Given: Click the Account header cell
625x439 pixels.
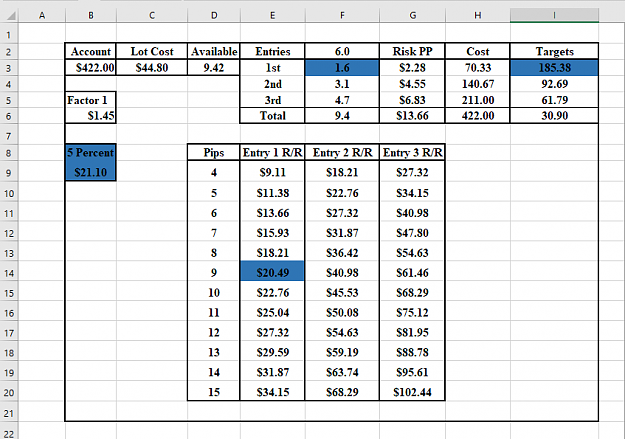Looking at the screenshot, I should click(91, 51).
